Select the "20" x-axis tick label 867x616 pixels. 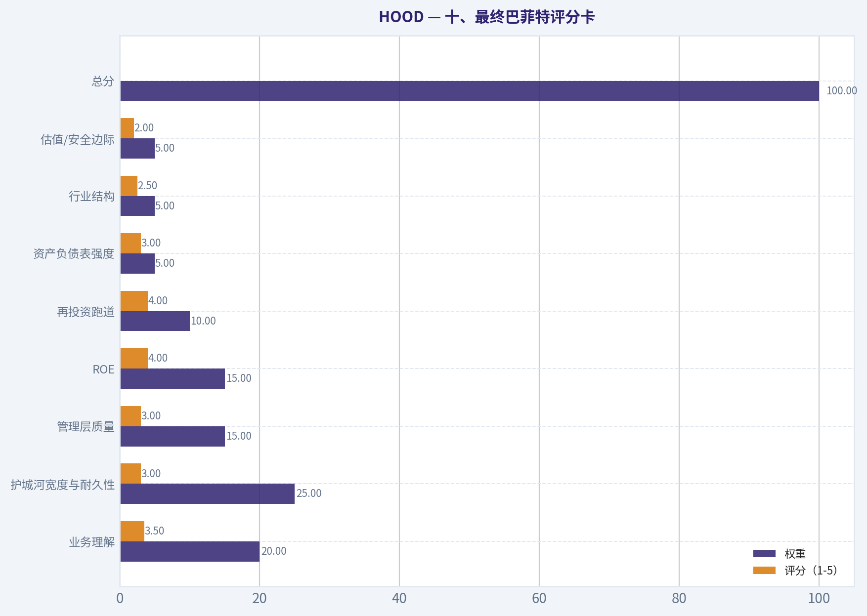260,598
